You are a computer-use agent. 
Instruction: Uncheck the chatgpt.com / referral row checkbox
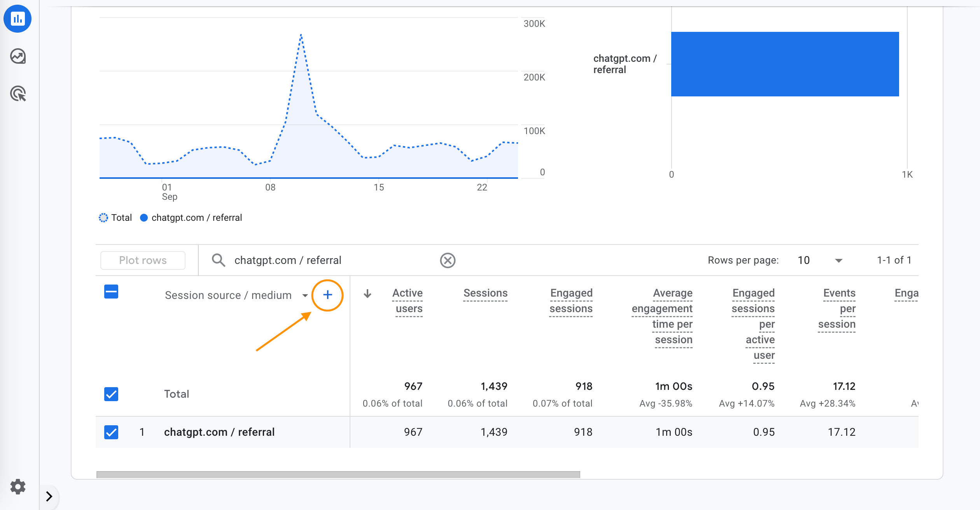pos(111,432)
